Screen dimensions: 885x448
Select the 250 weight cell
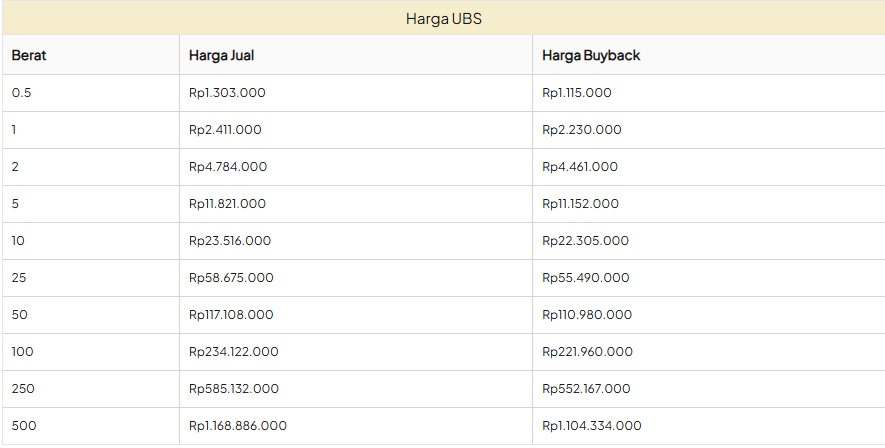click(24, 388)
